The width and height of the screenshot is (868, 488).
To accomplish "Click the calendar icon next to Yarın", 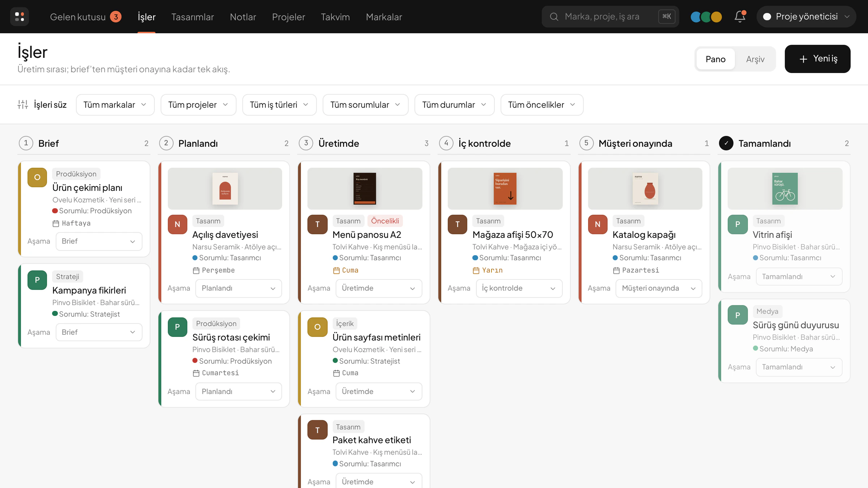I will 476,270.
